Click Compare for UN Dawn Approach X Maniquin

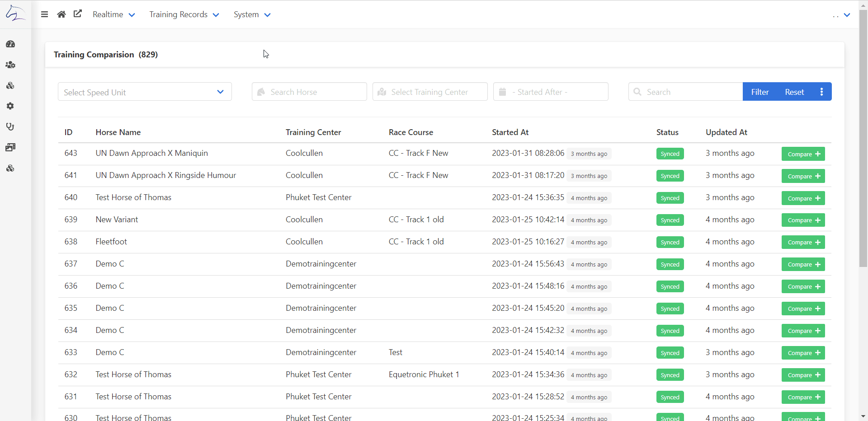(x=803, y=154)
